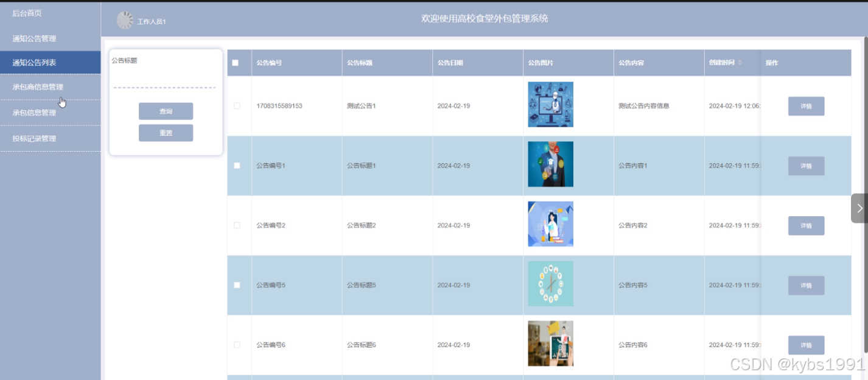Check the row checkbox for 公告编号1
Screen dimensions: 868x380
[x=237, y=166]
